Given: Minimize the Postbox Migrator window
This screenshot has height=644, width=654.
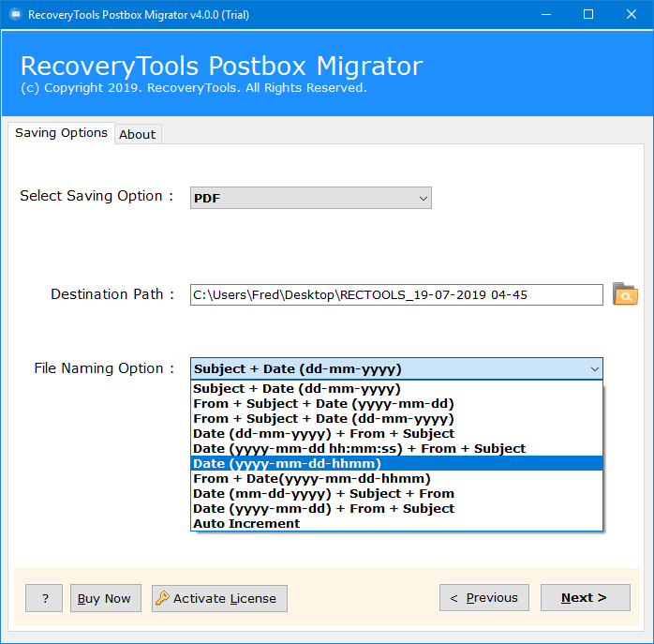Looking at the screenshot, I should [x=546, y=15].
